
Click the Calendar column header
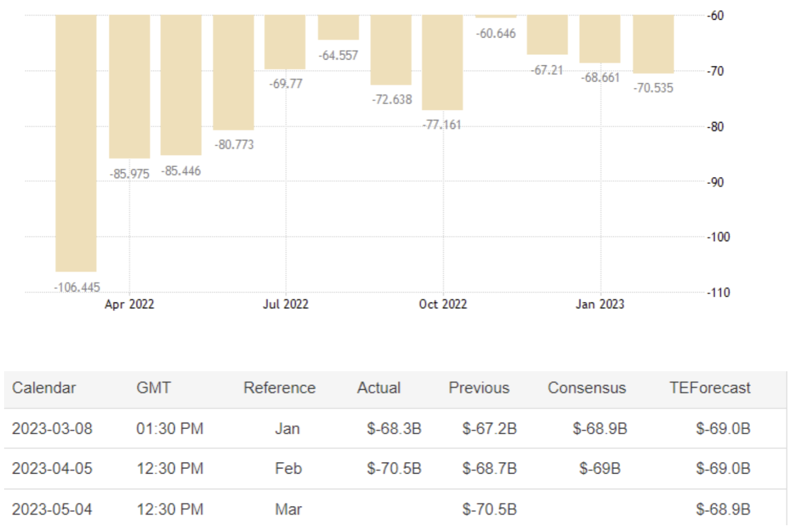(44, 388)
